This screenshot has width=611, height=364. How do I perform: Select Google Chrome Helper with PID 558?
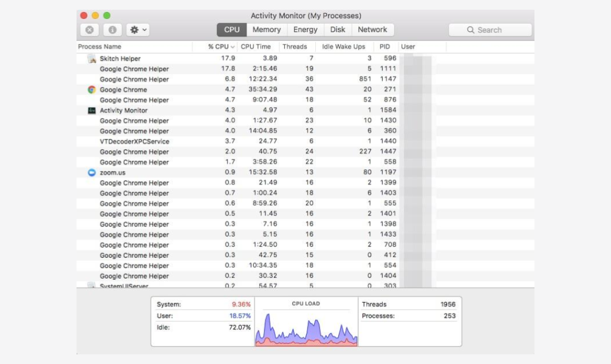[305, 162]
